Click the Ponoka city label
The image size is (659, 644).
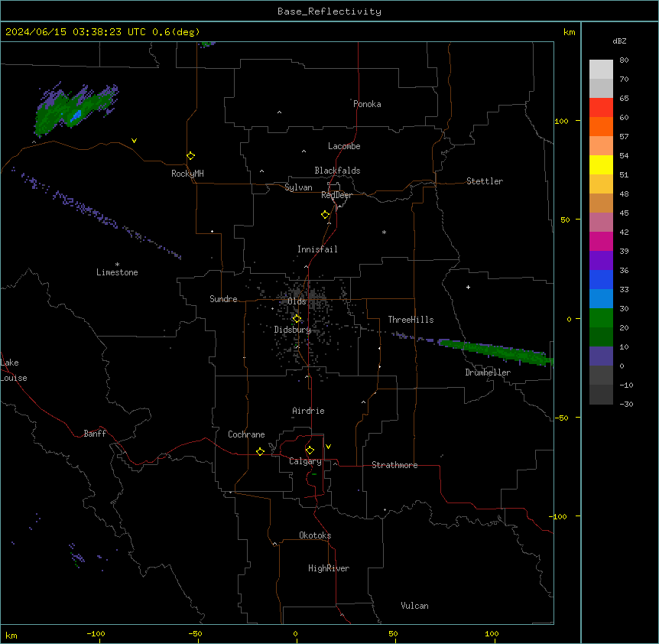point(367,104)
